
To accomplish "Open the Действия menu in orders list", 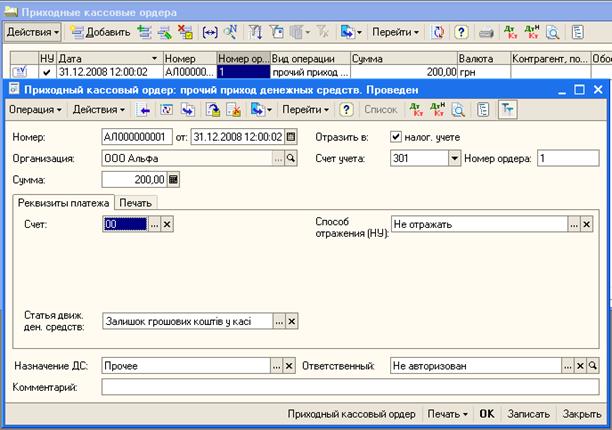I will (x=31, y=32).
